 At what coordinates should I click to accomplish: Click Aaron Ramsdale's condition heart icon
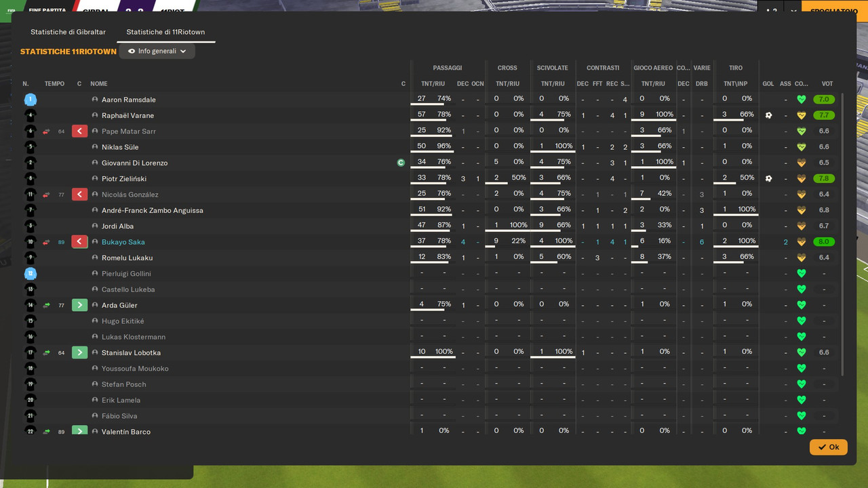[802, 100]
